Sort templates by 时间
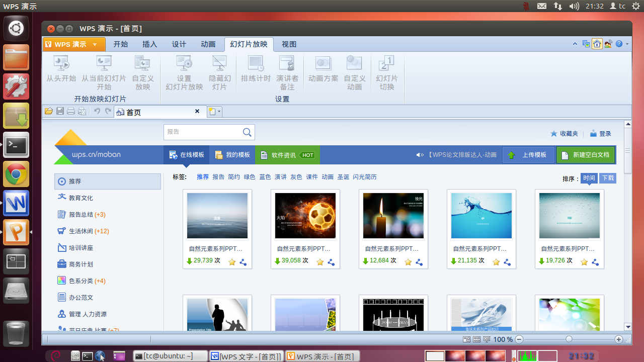This screenshot has height=362, width=644. coord(589,178)
